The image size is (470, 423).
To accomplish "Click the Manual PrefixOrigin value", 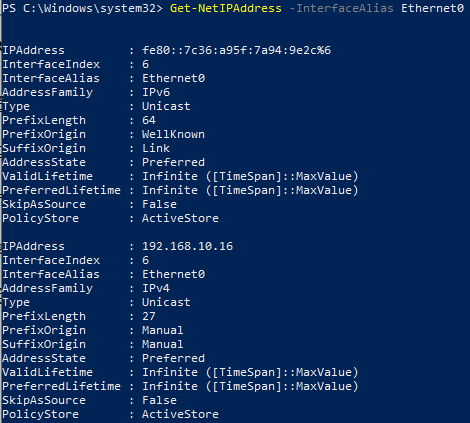I will coord(163,330).
